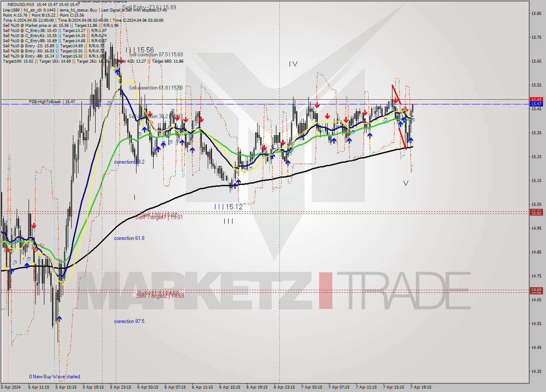Screen dimensions: 546x392
Task: Select '6 Apr 03:15' on the time axis
Action: pyautogui.click(x=148, y=387)
